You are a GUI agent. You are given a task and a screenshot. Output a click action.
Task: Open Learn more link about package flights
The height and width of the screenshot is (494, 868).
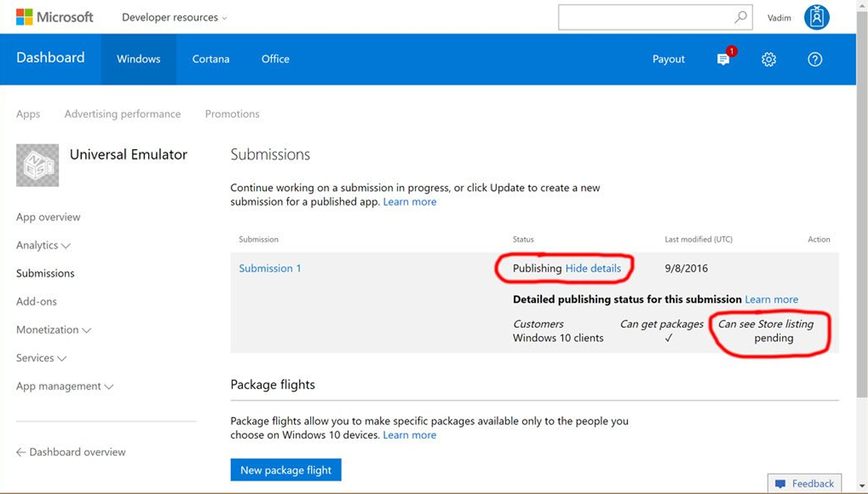410,435
